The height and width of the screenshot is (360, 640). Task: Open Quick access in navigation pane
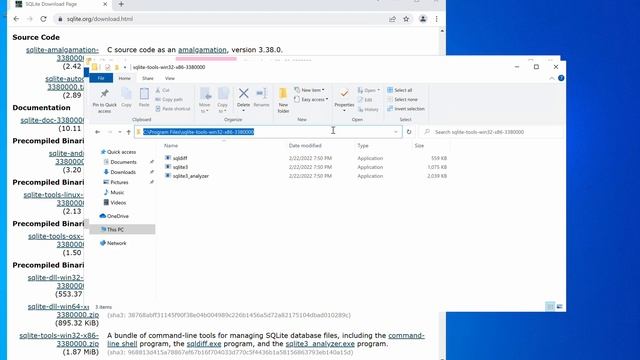click(x=121, y=152)
